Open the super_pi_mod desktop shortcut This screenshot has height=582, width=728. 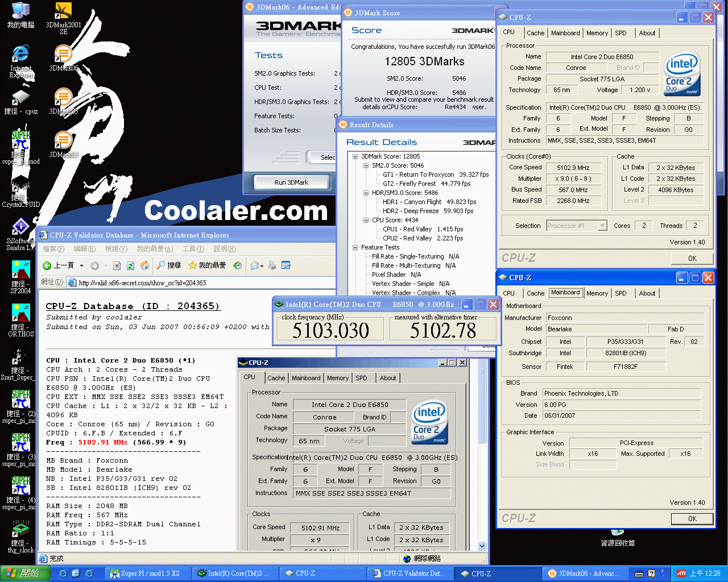click(x=21, y=148)
